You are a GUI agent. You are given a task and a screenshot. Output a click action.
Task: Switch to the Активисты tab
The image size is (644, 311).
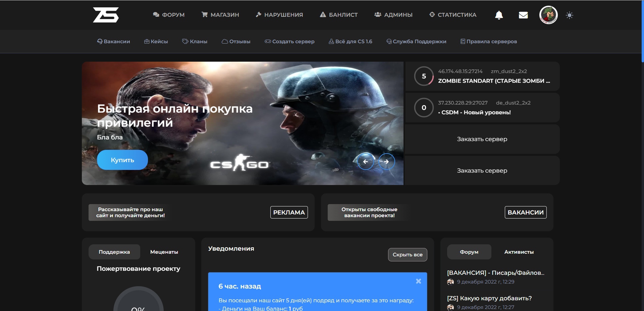(x=519, y=252)
